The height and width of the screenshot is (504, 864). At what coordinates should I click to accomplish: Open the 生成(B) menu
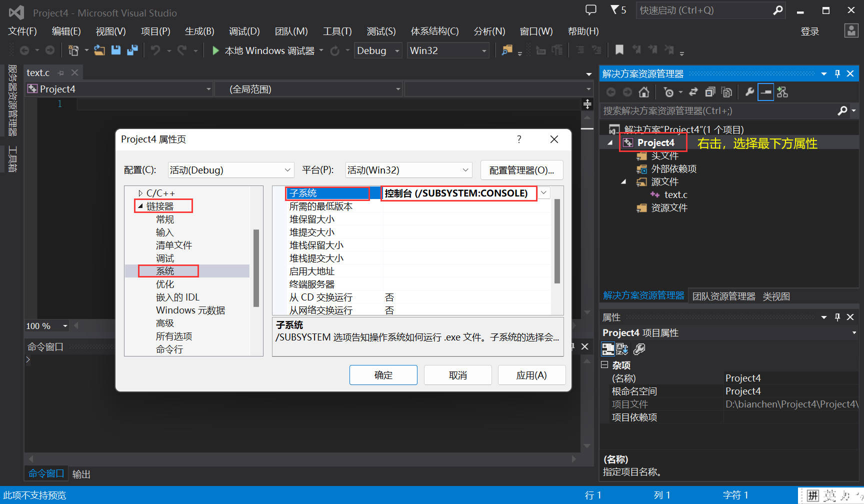pyautogui.click(x=199, y=31)
